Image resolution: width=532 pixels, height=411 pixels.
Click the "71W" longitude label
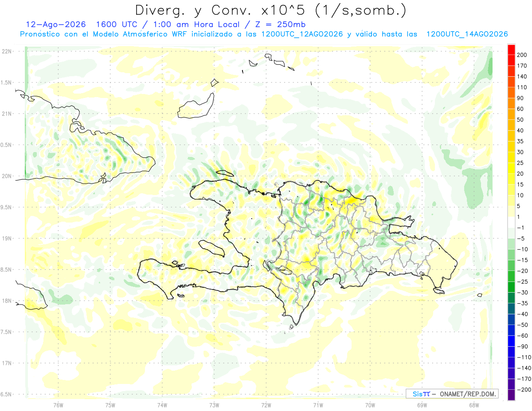pyautogui.click(x=318, y=405)
